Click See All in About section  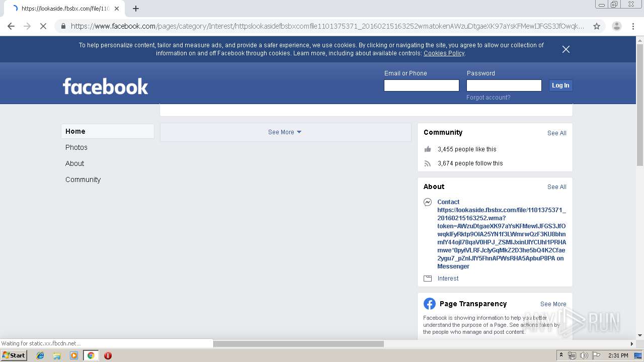[557, 187]
